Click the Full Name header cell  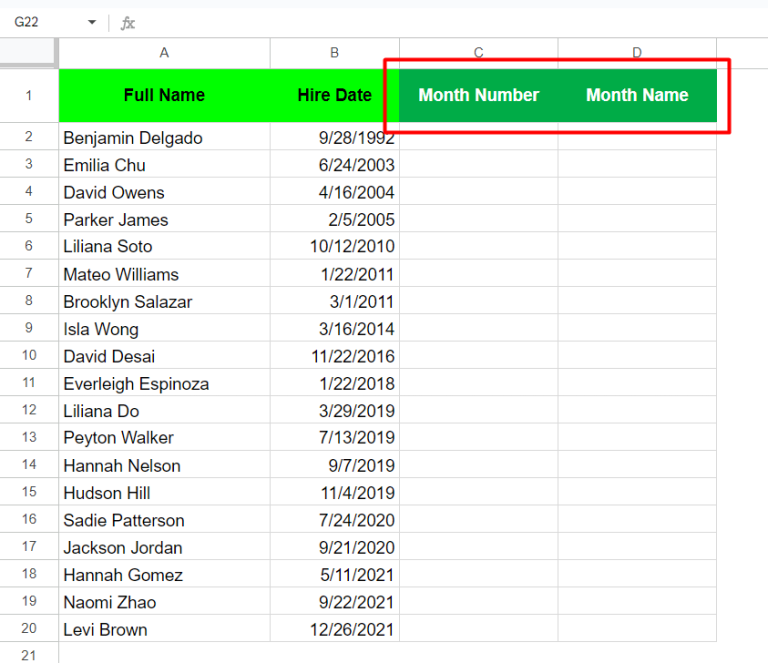pos(164,95)
